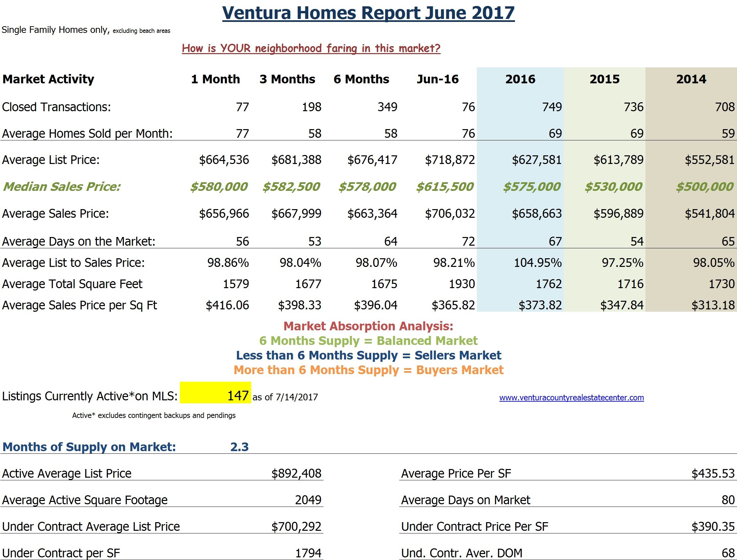The width and height of the screenshot is (737, 560).
Task: Select price per sq ft $416.06
Action: coord(227,305)
